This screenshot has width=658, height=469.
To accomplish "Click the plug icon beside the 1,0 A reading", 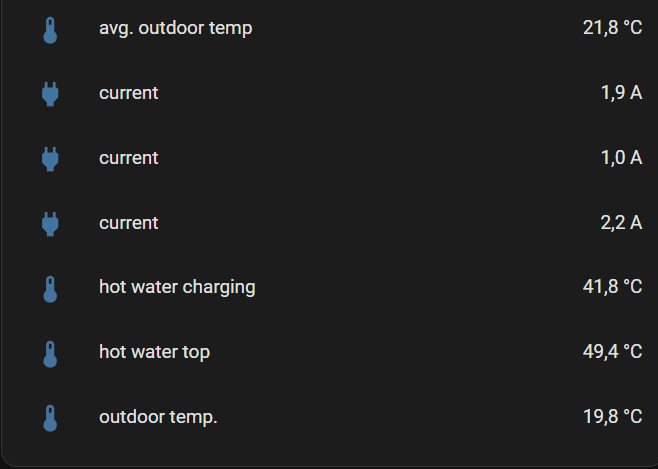I will click(x=50, y=159).
